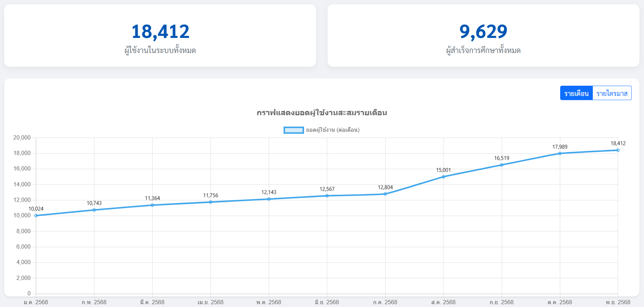Click data point labeled 10,024

pos(36,216)
